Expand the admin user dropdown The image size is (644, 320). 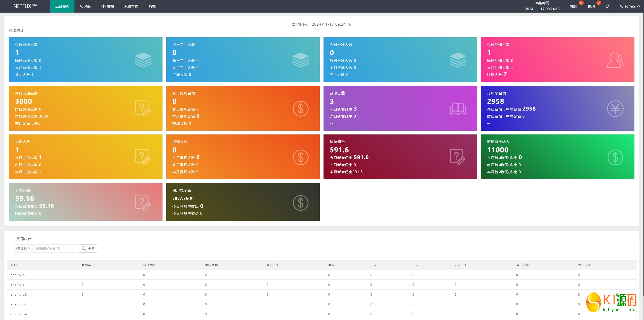coord(630,6)
